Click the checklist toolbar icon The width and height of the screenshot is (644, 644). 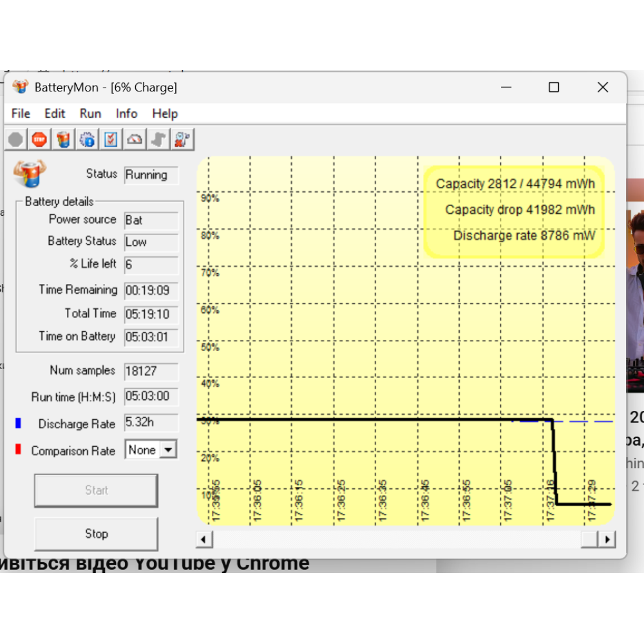coord(111,139)
